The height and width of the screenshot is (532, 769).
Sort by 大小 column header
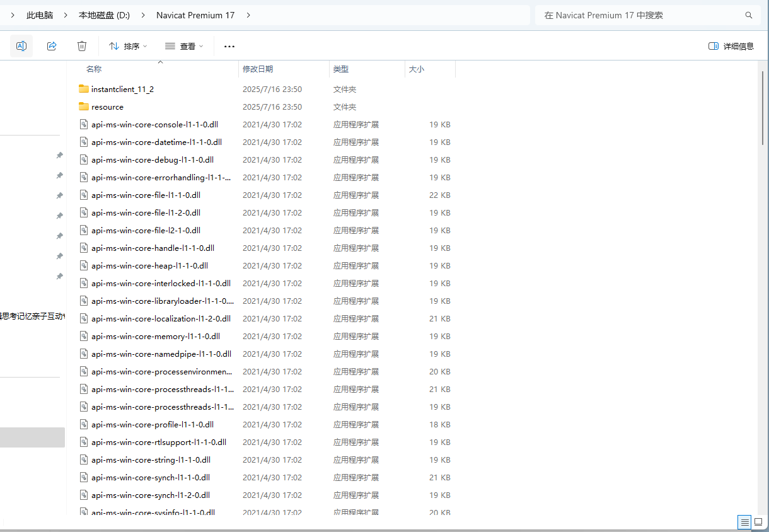(417, 69)
